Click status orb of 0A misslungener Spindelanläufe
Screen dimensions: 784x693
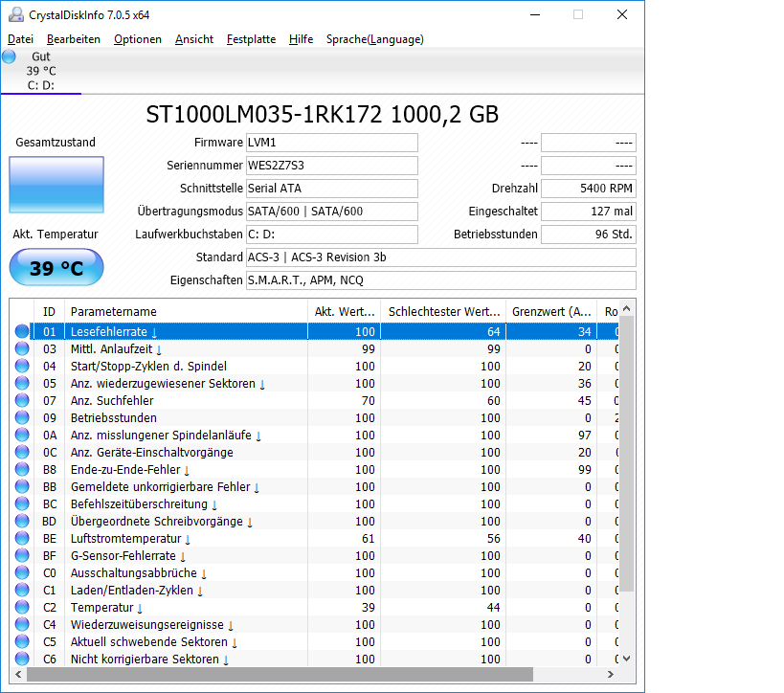(x=22, y=435)
